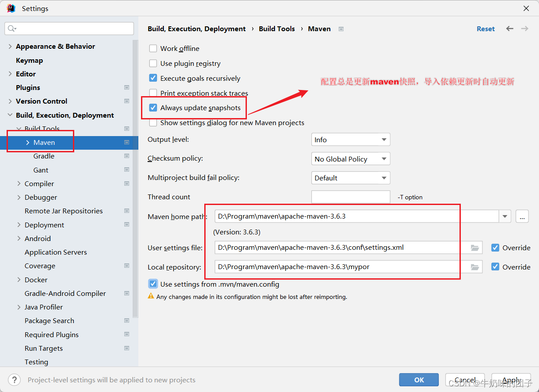The image size is (539, 392).
Task: Enable Show settings dialog for new Maven projects
Action: [153, 122]
